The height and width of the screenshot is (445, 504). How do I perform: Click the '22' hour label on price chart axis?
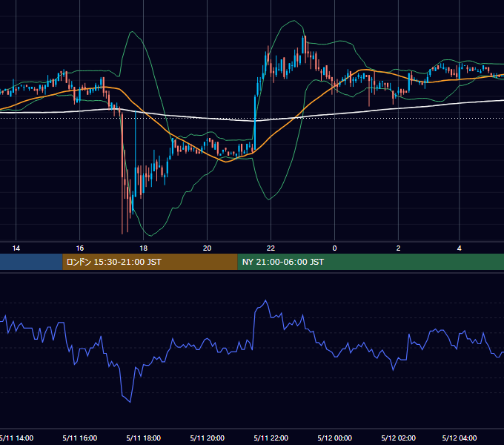coord(271,248)
